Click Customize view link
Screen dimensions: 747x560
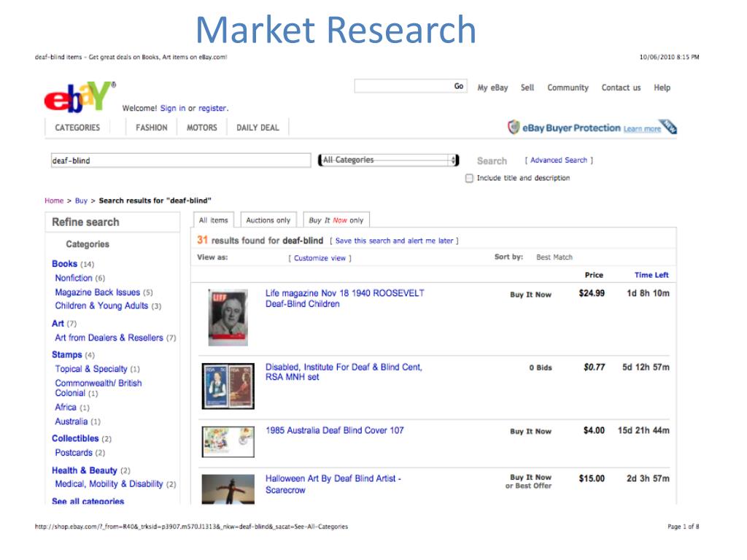pyautogui.click(x=320, y=258)
